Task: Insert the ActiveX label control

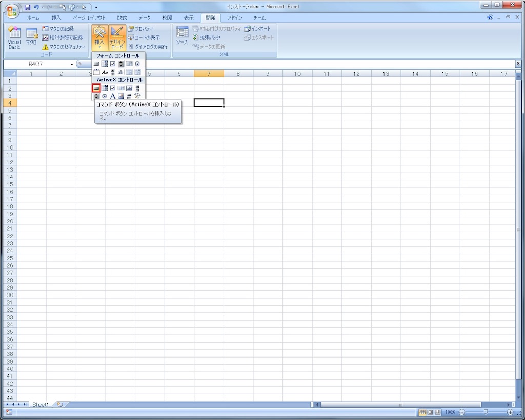Action: (x=113, y=96)
